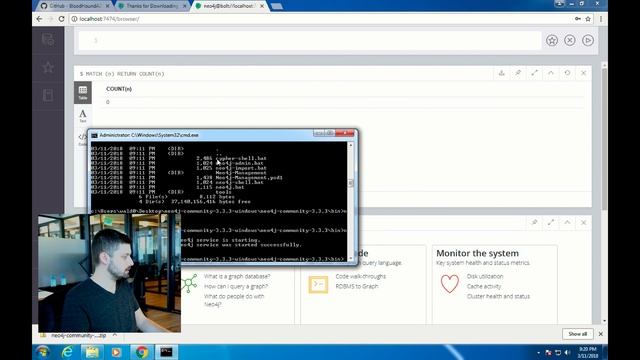The width and height of the screenshot is (640, 360).
Task: Expand the lower guide frame to fullscreen
Action: 551,222
